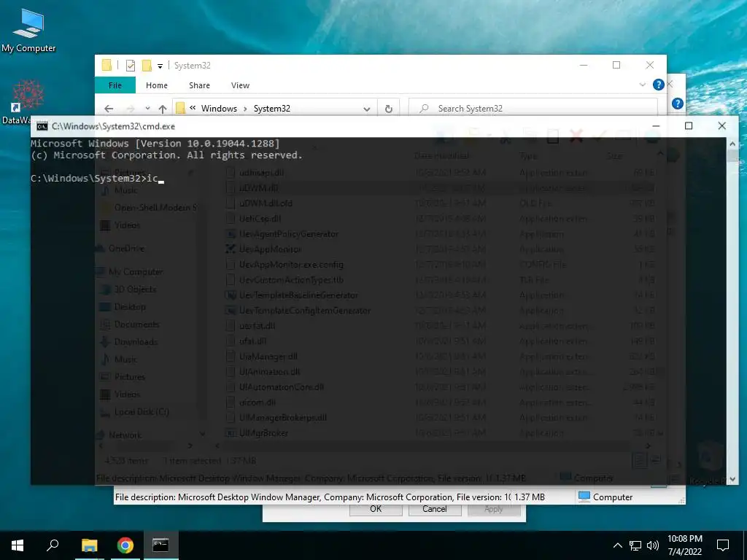The width and height of the screenshot is (747, 560).
Task: Click the Command Prompt taskbar icon
Action: (160, 545)
